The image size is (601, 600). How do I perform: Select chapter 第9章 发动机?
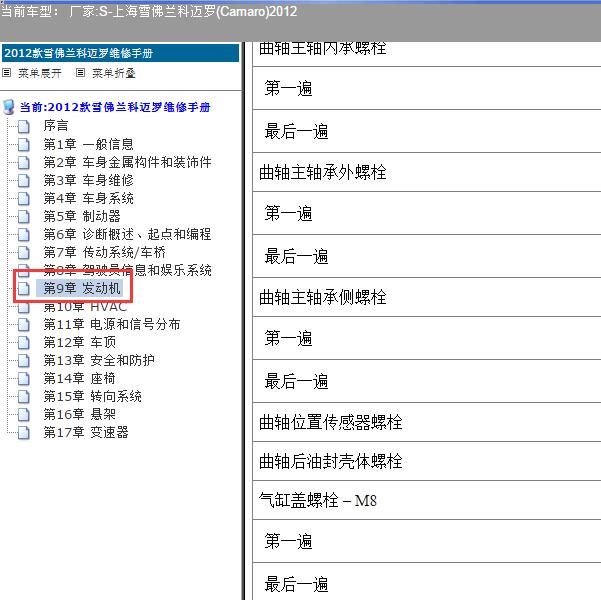[x=82, y=288]
